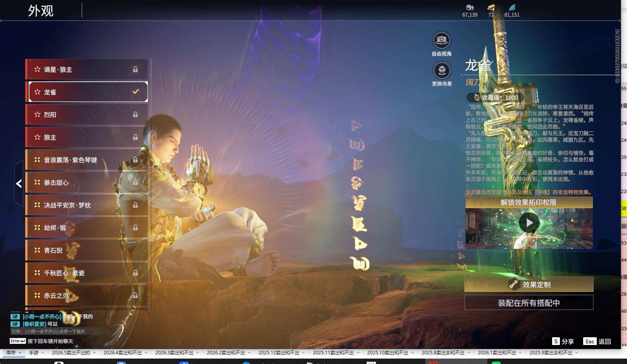627x364 pixels.
Task: Click the S 分享 share button
Action: (x=563, y=342)
